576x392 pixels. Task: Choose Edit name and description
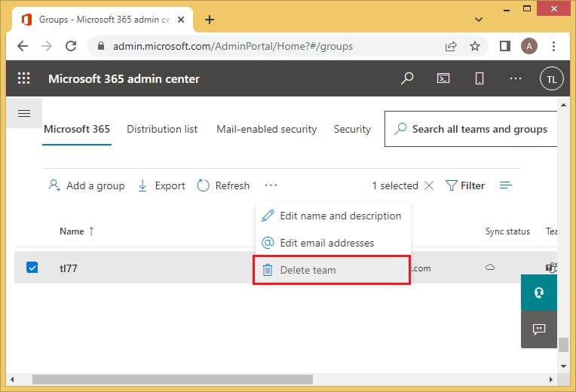tap(332, 216)
